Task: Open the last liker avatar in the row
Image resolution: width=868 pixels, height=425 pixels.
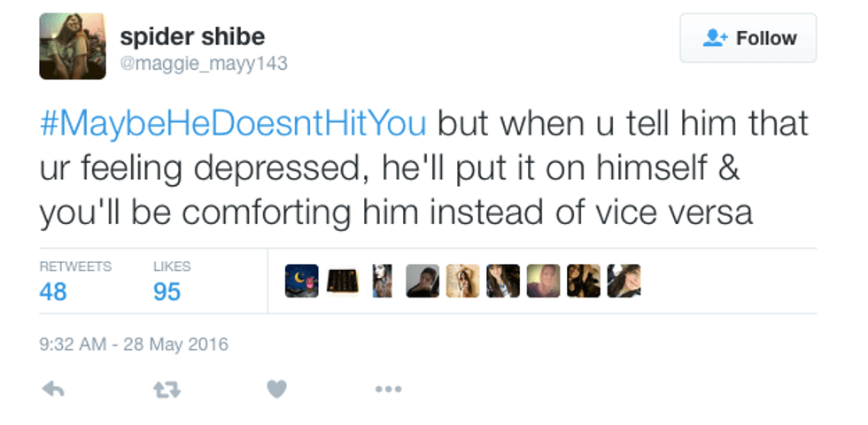Action: (624, 281)
